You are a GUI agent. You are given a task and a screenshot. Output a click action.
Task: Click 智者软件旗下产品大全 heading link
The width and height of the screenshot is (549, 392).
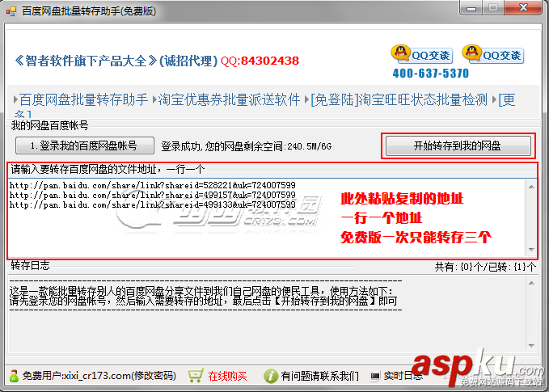point(86,61)
